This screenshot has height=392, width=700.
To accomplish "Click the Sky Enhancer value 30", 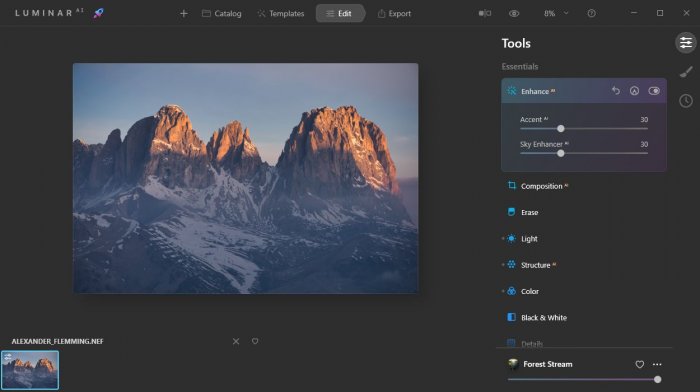I will tap(644, 144).
